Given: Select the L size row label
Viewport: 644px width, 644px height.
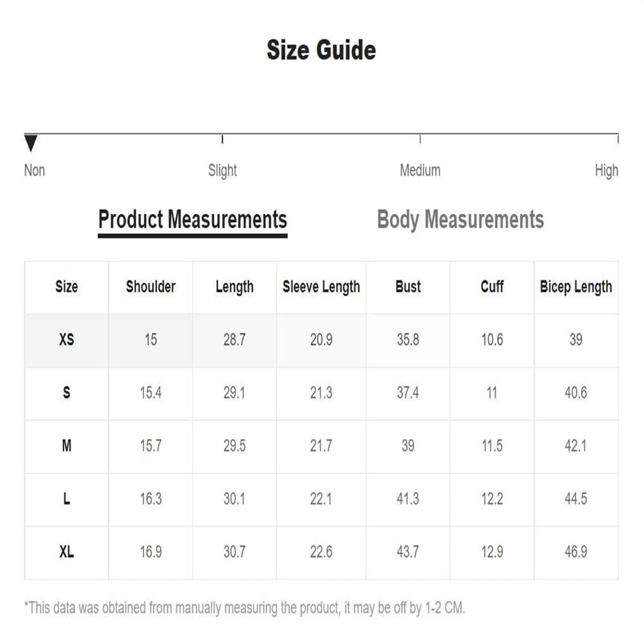Looking at the screenshot, I should tap(66, 498).
